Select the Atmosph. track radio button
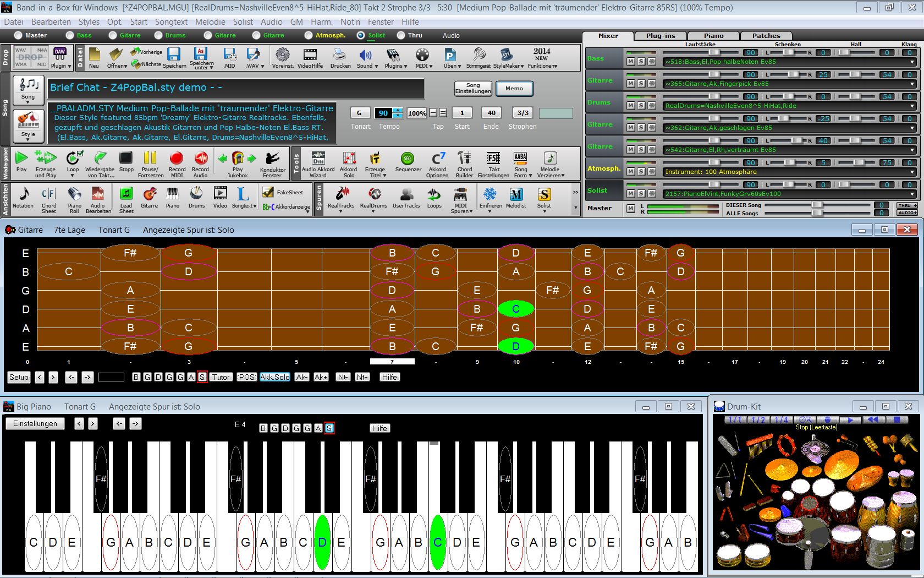924x578 pixels. (309, 35)
